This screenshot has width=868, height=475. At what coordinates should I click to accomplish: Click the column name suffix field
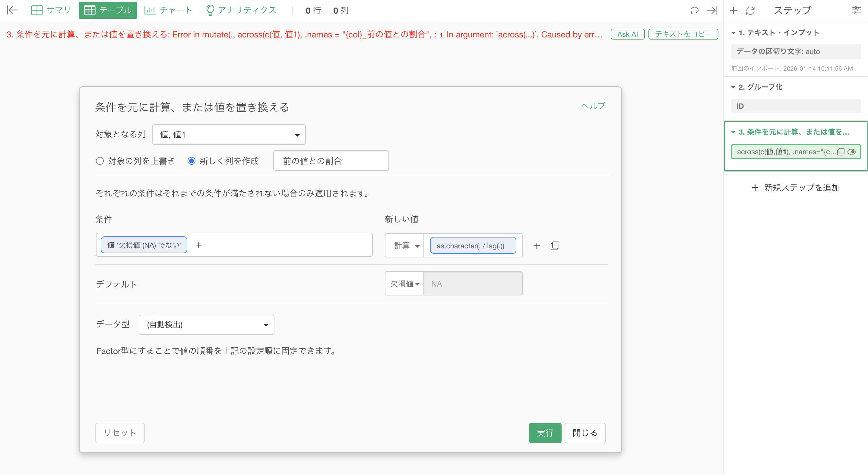click(331, 161)
